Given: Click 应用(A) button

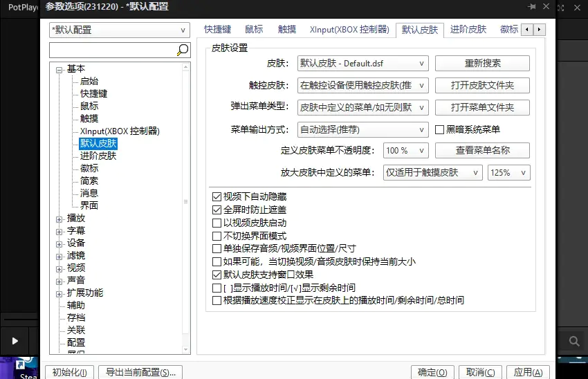Looking at the screenshot, I should [528, 372].
